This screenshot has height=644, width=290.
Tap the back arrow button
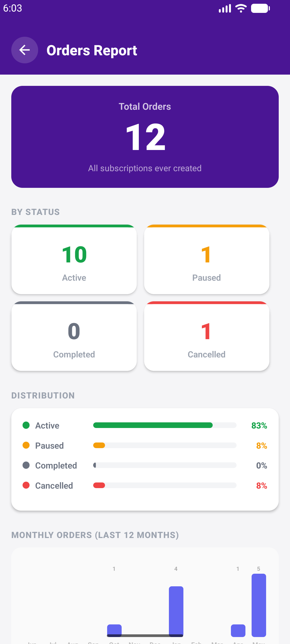pos(25,50)
